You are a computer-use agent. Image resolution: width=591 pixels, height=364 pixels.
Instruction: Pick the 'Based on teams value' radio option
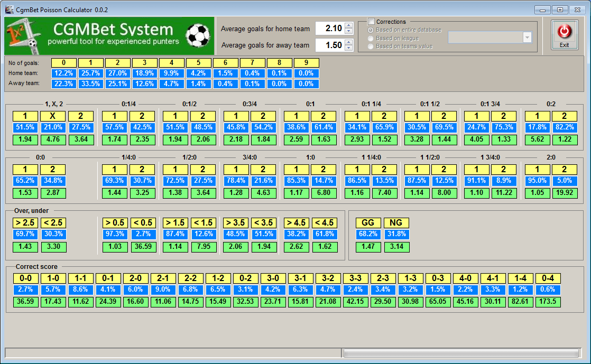[x=371, y=46]
